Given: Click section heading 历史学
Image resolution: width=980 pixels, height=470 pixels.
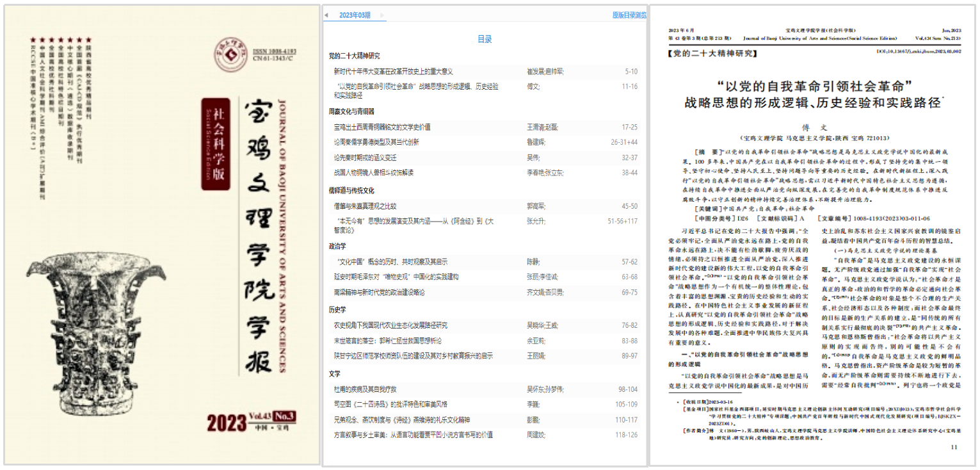Looking at the screenshot, I should pos(337,310).
